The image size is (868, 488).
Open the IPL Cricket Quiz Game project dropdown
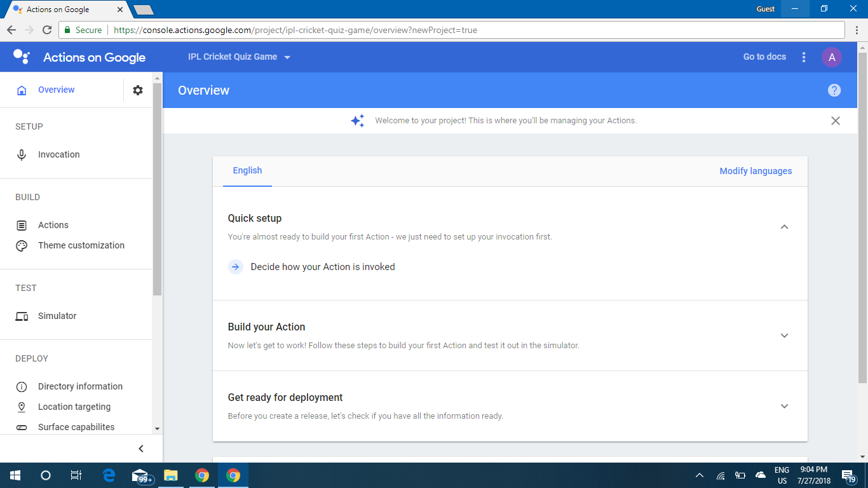pyautogui.click(x=240, y=57)
